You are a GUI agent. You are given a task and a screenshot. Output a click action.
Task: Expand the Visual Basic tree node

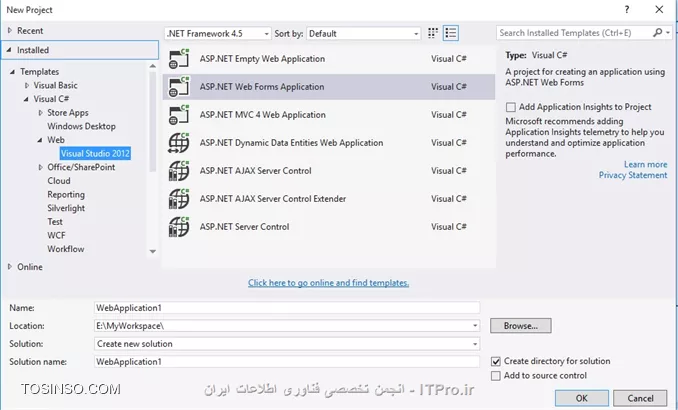[x=27, y=85]
